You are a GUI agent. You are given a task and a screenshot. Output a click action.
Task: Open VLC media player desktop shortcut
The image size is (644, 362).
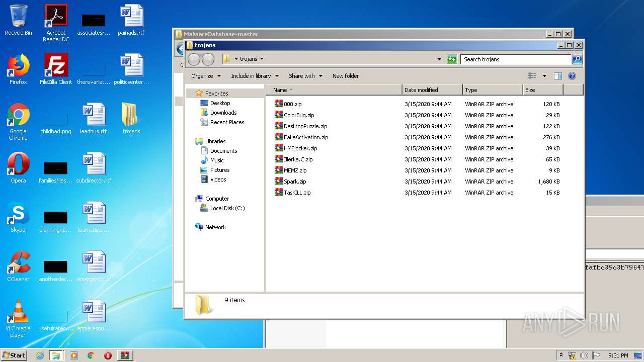tap(18, 319)
